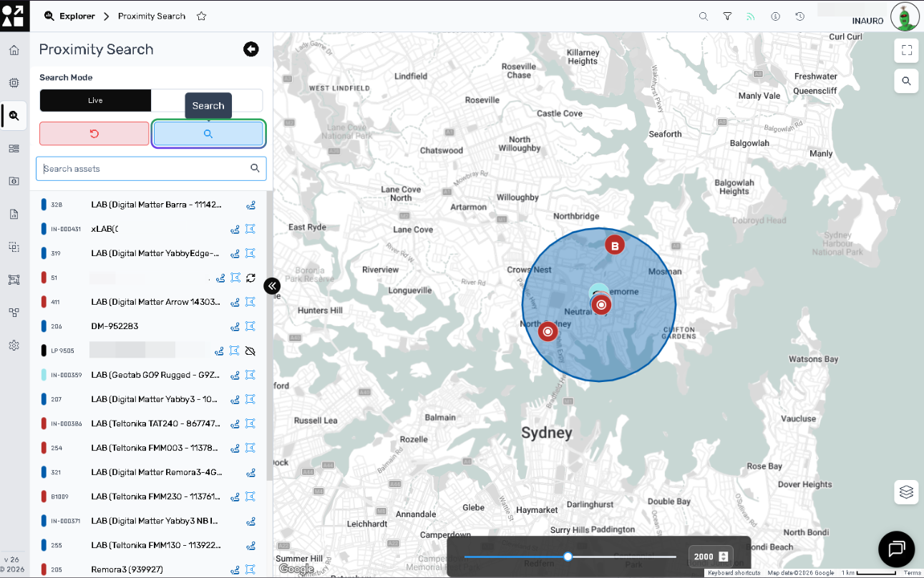Select the Live search mode

[x=95, y=101]
